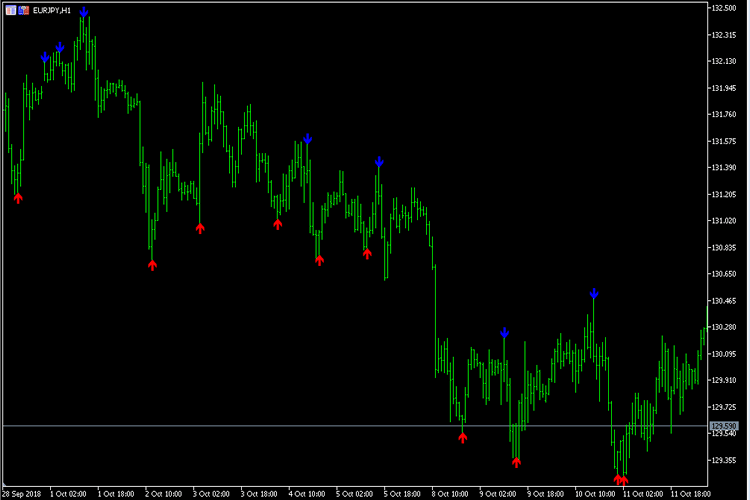
Task: Click the 132.500 price scale label
Action: coord(723,8)
